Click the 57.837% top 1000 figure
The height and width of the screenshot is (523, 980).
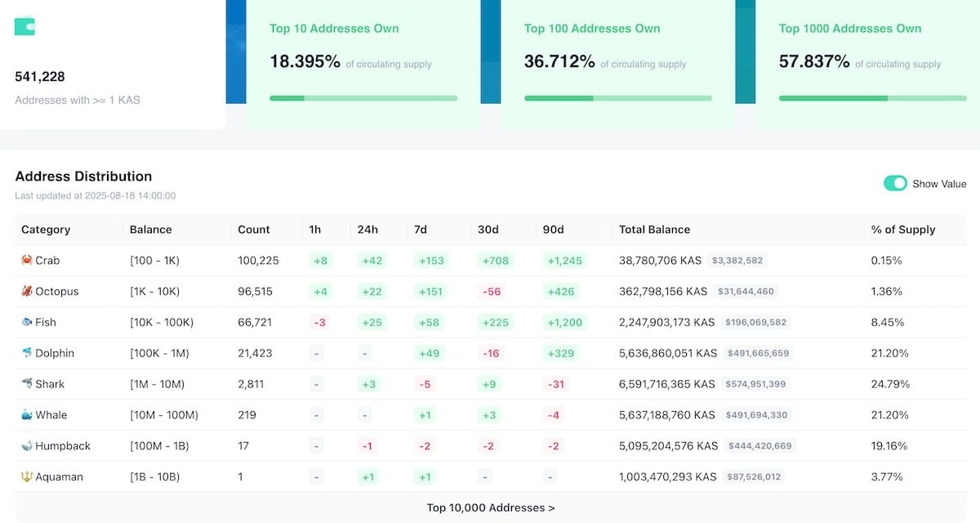(x=814, y=61)
